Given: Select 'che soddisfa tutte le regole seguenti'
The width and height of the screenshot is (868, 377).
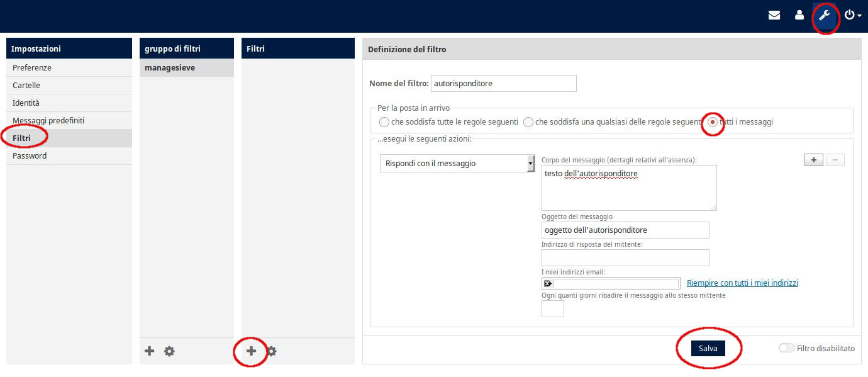Looking at the screenshot, I should coord(384,122).
